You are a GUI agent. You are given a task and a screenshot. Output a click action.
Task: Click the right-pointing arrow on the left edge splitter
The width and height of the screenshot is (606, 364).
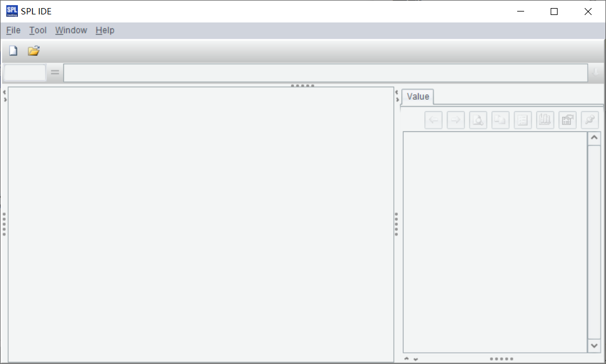(5, 100)
